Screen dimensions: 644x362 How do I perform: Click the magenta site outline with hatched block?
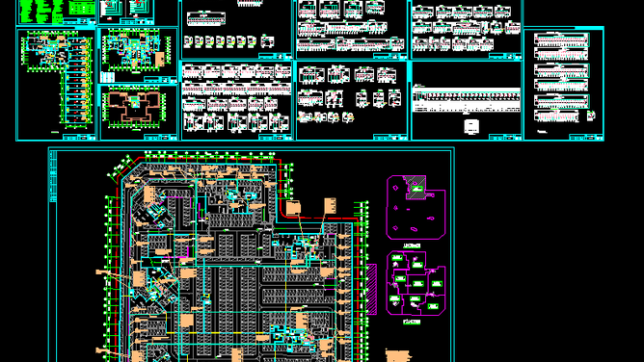[416, 207]
